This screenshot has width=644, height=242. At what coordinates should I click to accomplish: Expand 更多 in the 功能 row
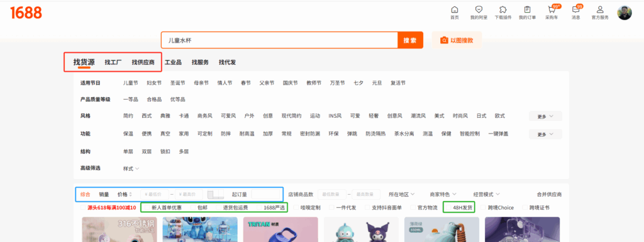coord(545,134)
